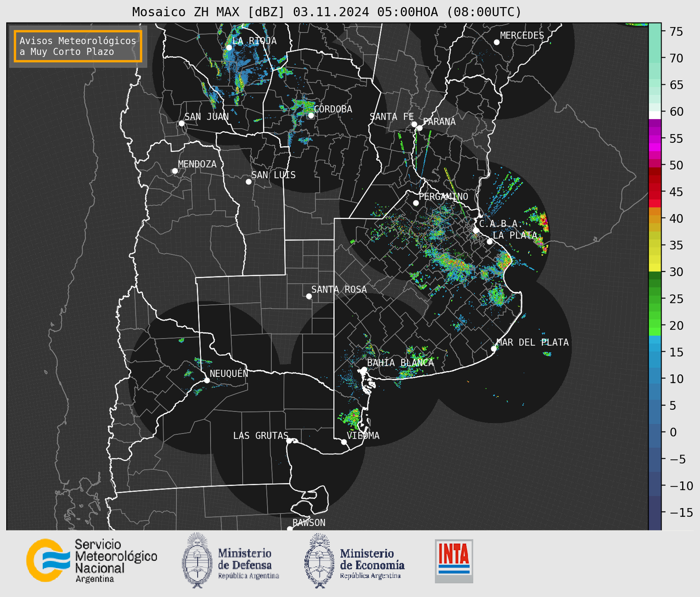The height and width of the screenshot is (597, 700).
Task: Click the PERGAMINO label text
Action: coord(444,196)
